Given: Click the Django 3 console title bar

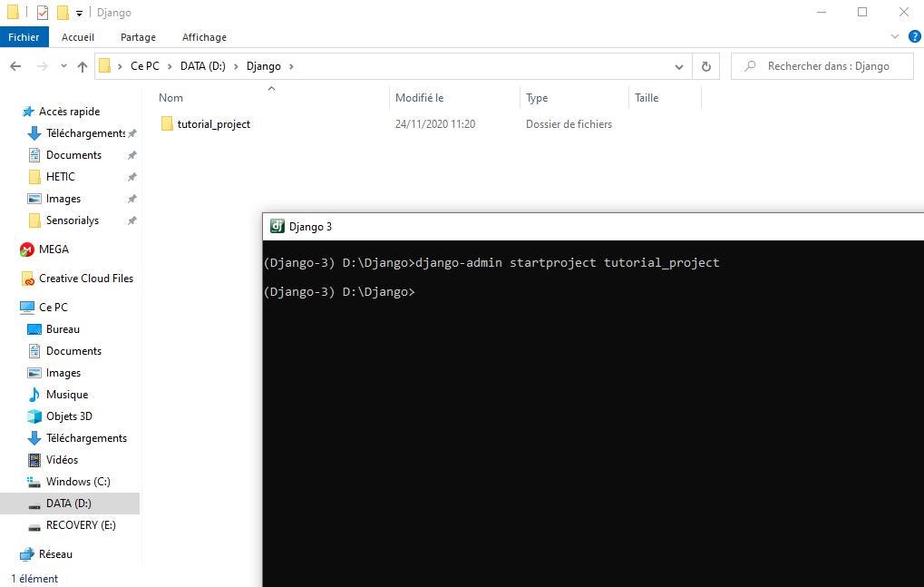Looking at the screenshot, I should tap(593, 226).
